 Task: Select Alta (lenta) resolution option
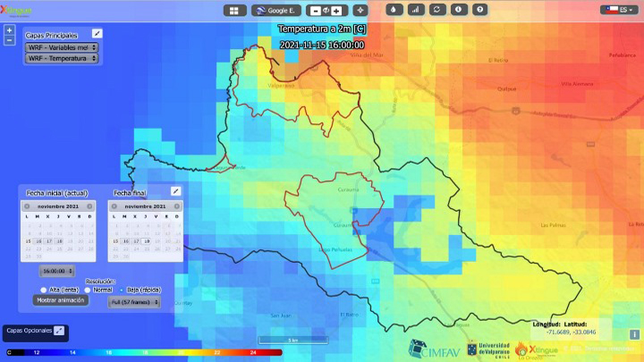click(x=44, y=290)
